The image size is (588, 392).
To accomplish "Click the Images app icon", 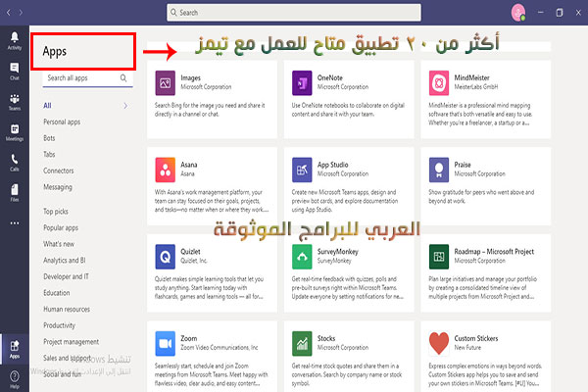I will coord(165,83).
